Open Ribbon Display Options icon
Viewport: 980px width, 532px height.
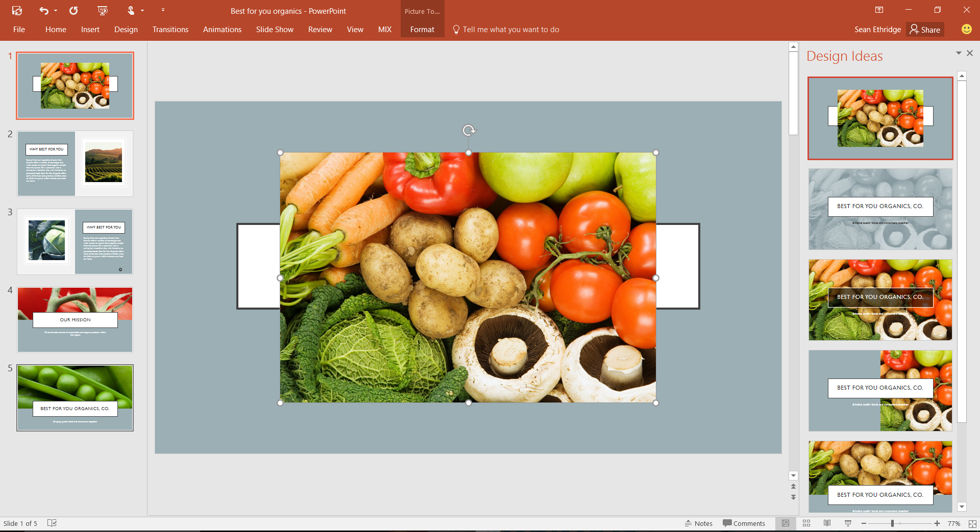879,10
